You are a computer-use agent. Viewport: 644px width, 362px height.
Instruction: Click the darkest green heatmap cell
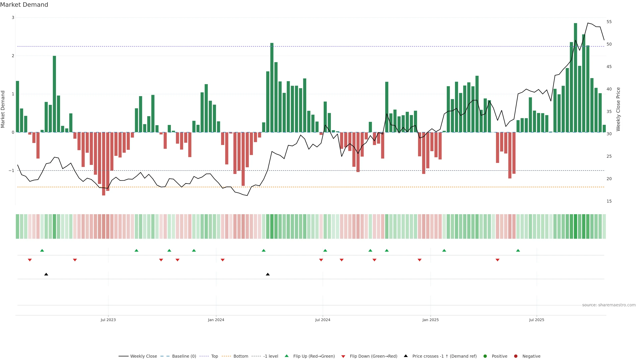coord(576,226)
